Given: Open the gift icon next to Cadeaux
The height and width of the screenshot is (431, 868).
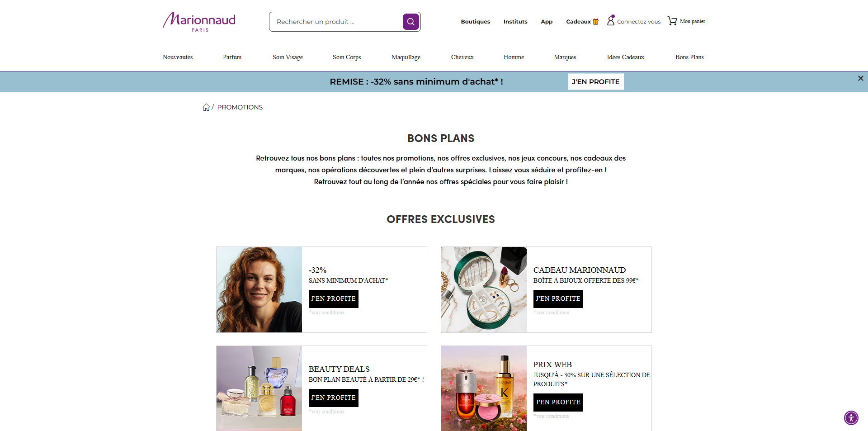Looking at the screenshot, I should click(596, 22).
